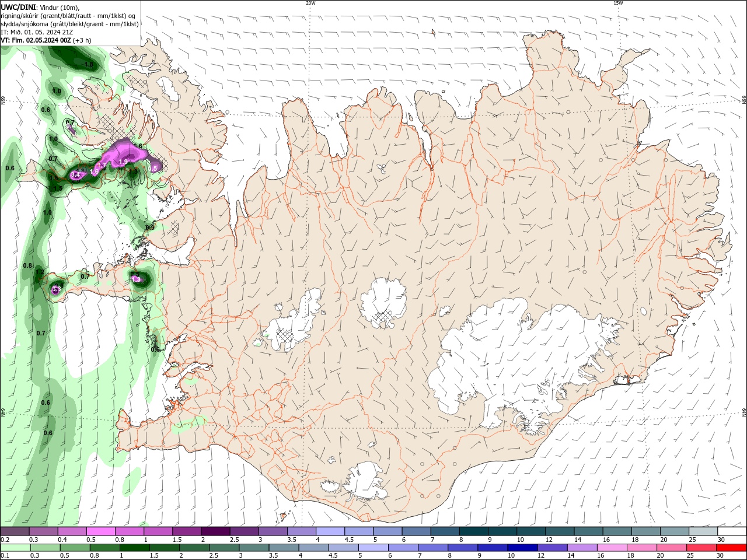Select the dark purple top-row swatch labeled 2
Viewport: 747px width, 560px height.
215,531
